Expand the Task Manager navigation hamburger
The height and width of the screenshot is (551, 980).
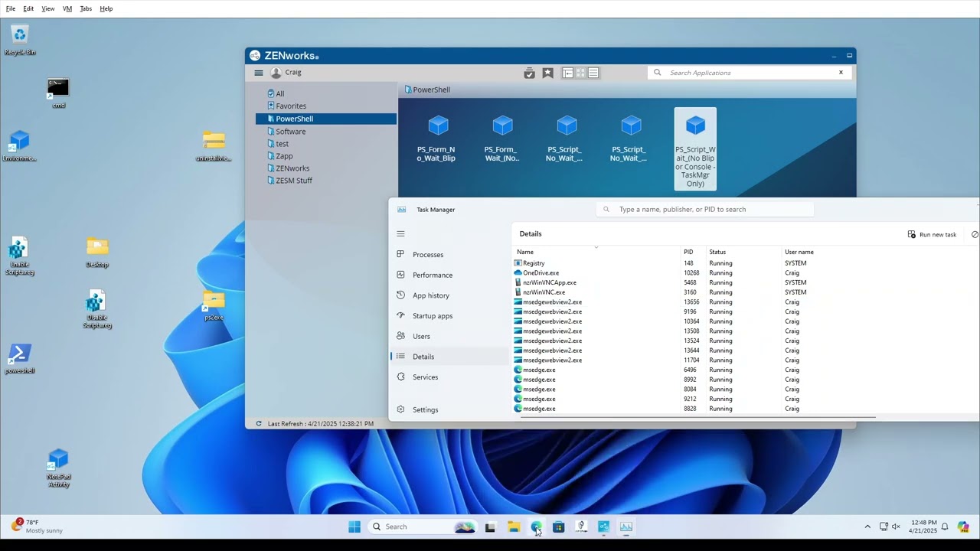[400, 233]
